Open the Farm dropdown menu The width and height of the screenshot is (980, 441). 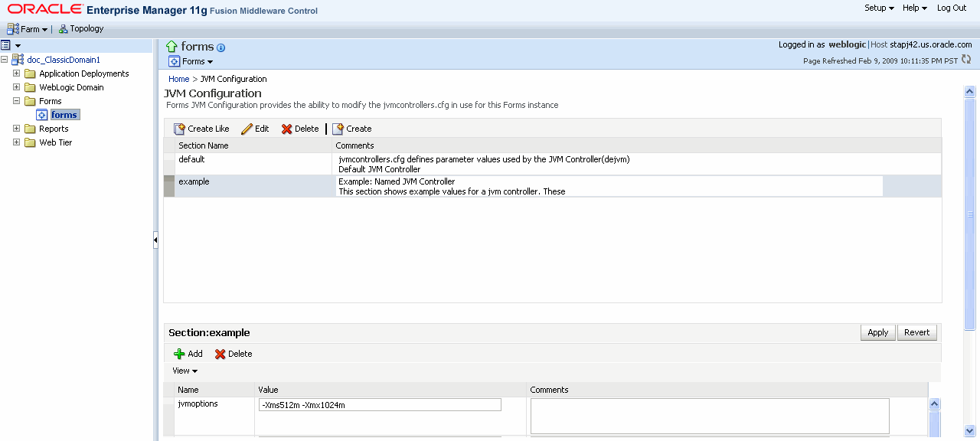28,28
